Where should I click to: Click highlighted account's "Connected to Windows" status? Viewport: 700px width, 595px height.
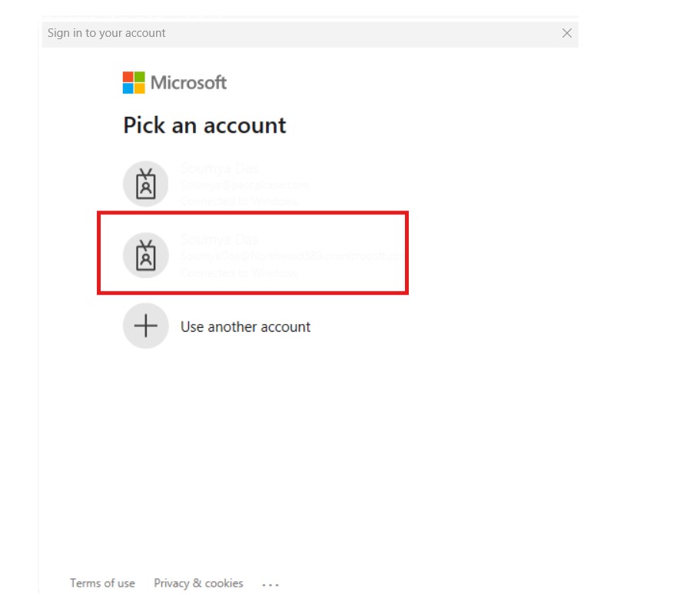(x=239, y=273)
